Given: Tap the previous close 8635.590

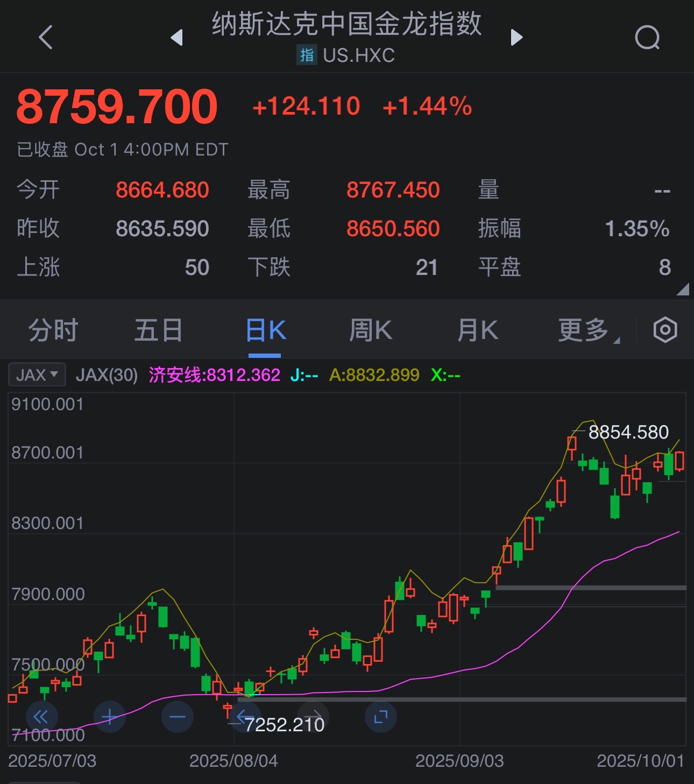Looking at the screenshot, I should [x=162, y=229].
